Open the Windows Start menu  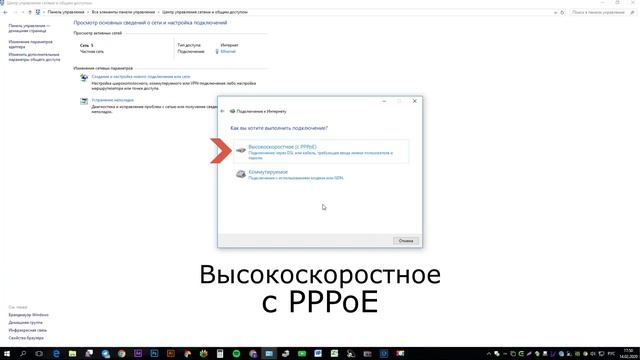(x=7, y=353)
